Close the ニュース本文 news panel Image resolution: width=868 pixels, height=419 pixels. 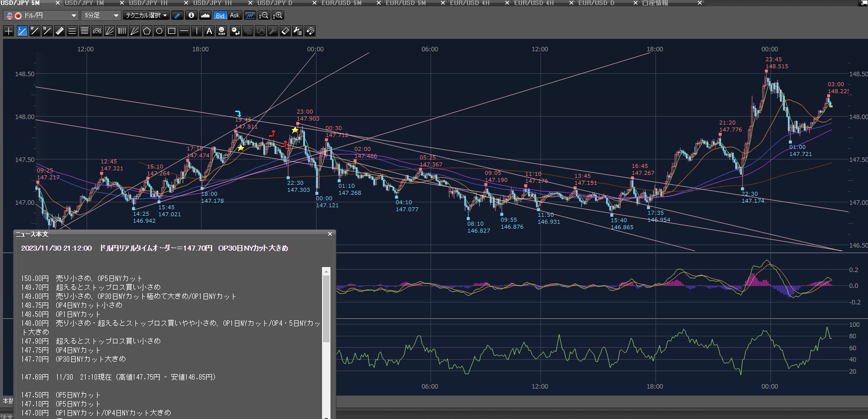pyautogui.click(x=329, y=234)
